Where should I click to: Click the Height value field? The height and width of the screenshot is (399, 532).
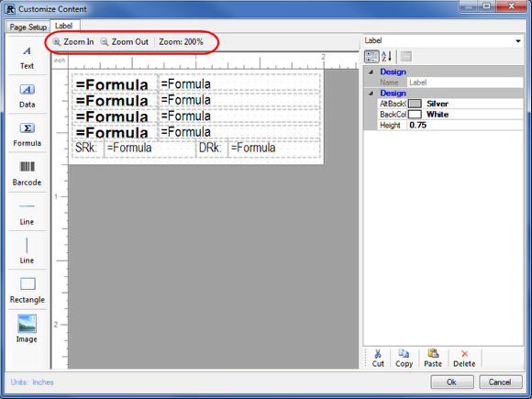point(465,125)
